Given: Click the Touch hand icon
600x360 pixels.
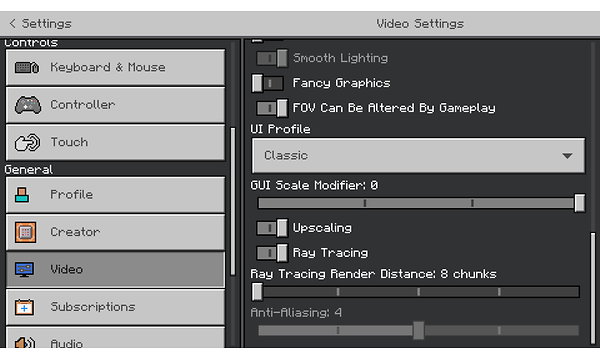Looking at the screenshot, I should 27,142.
